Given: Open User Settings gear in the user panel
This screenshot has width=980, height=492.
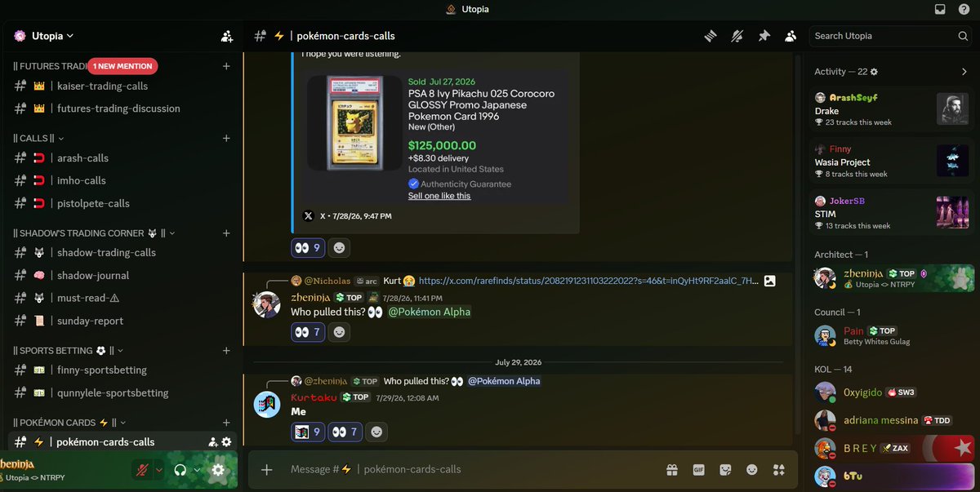Looking at the screenshot, I should (x=218, y=470).
